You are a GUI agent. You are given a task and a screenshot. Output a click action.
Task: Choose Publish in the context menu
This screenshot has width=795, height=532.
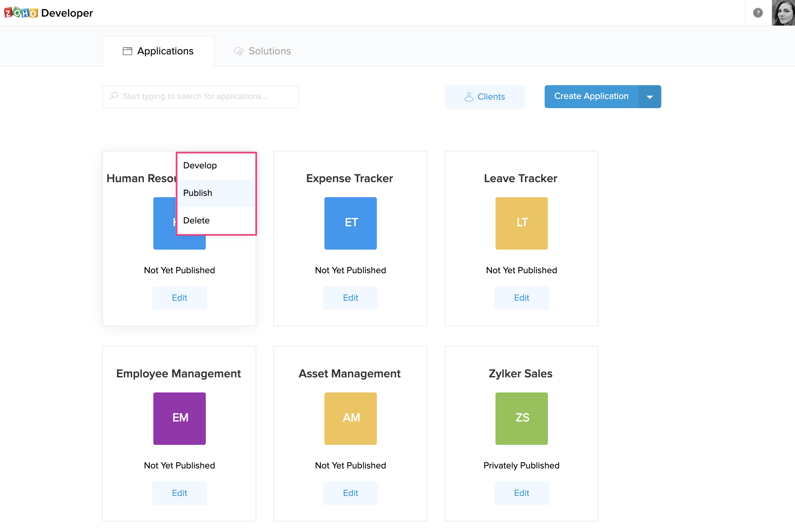(x=198, y=193)
